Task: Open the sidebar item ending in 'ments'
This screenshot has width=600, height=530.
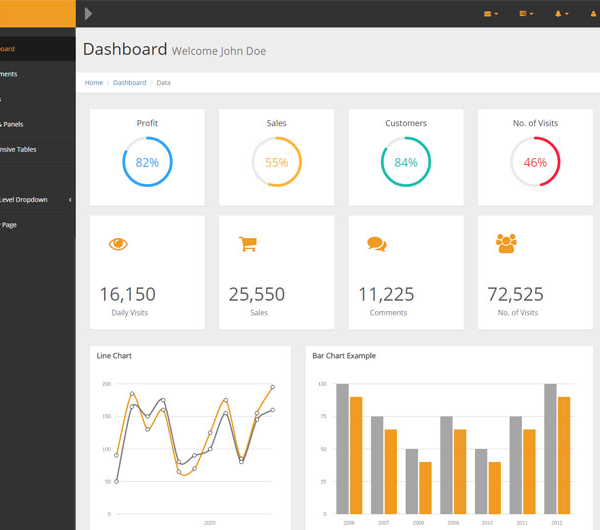Action: click(38, 74)
